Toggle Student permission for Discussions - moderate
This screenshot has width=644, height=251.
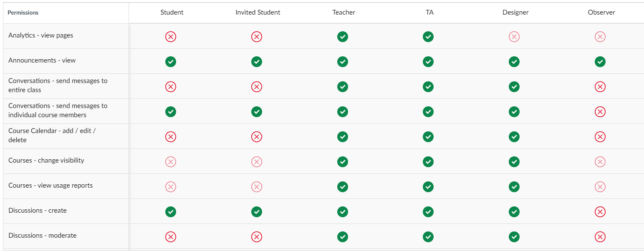click(170, 237)
